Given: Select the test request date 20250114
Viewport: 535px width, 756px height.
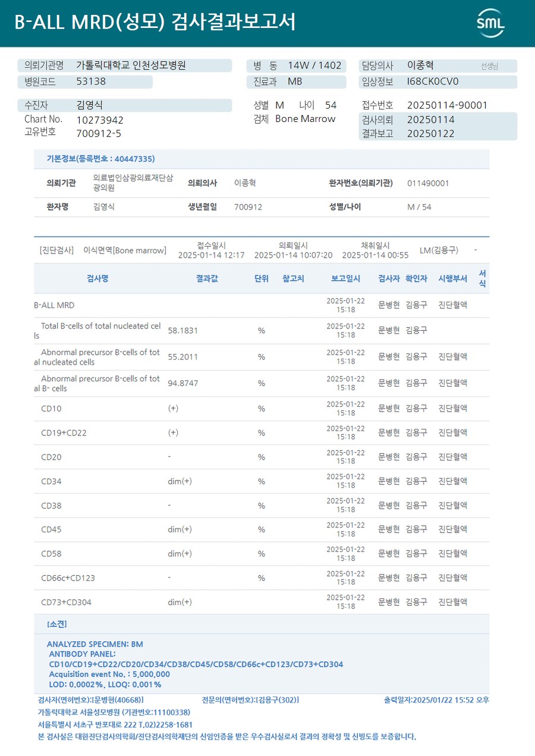Looking at the screenshot, I should point(430,120).
